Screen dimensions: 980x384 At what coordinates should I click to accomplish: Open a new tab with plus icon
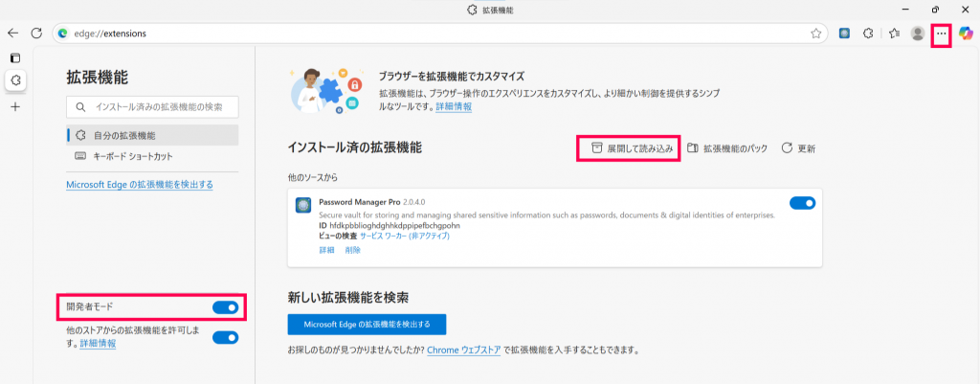15,106
